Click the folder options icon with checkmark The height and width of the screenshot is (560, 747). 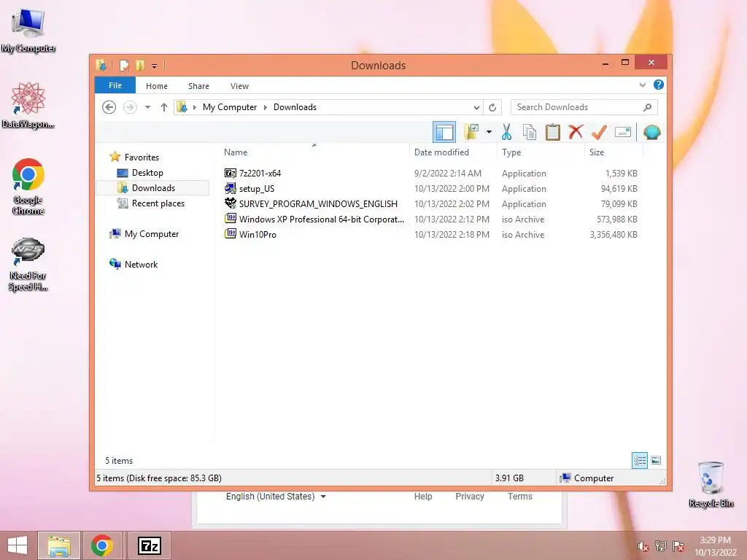(x=471, y=132)
